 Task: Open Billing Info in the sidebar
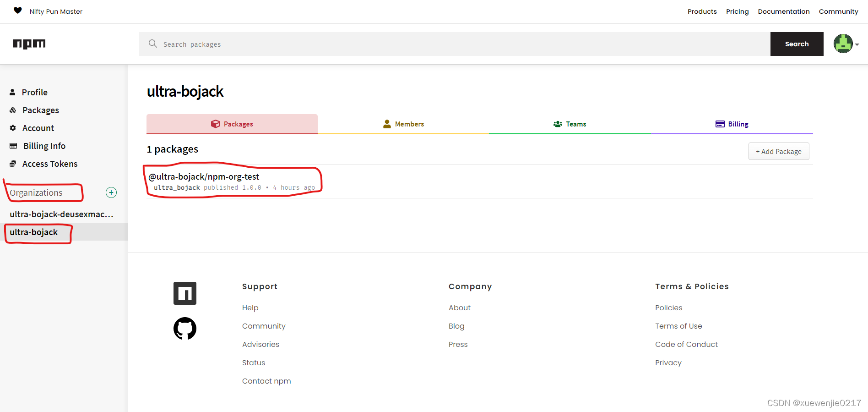tap(44, 146)
